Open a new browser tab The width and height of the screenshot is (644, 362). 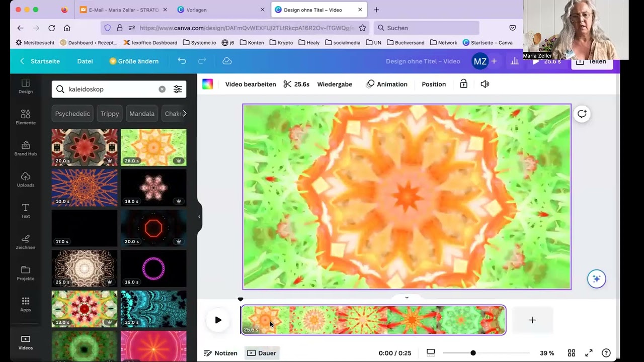(376, 10)
